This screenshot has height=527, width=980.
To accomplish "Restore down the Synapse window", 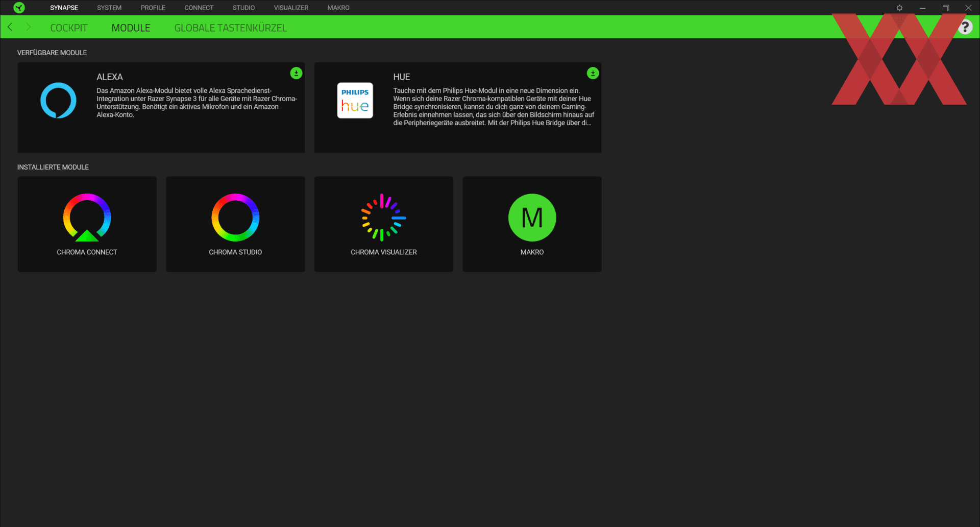I will click(x=945, y=8).
